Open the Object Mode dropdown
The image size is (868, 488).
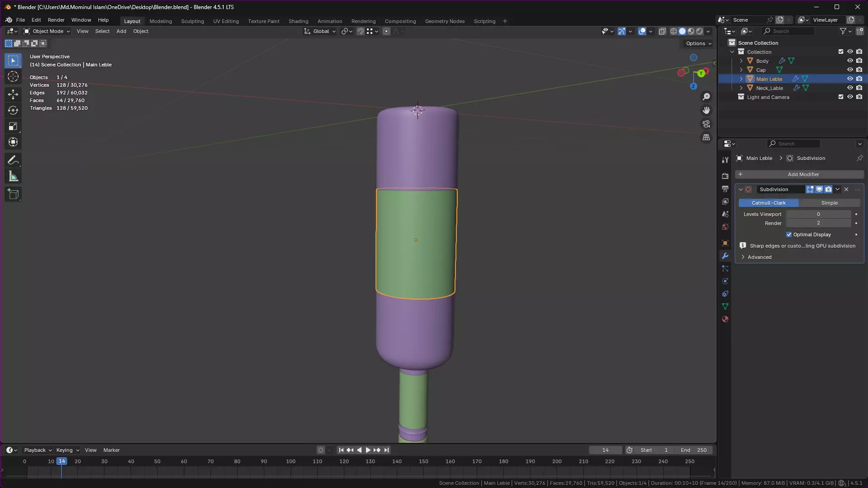(x=47, y=31)
